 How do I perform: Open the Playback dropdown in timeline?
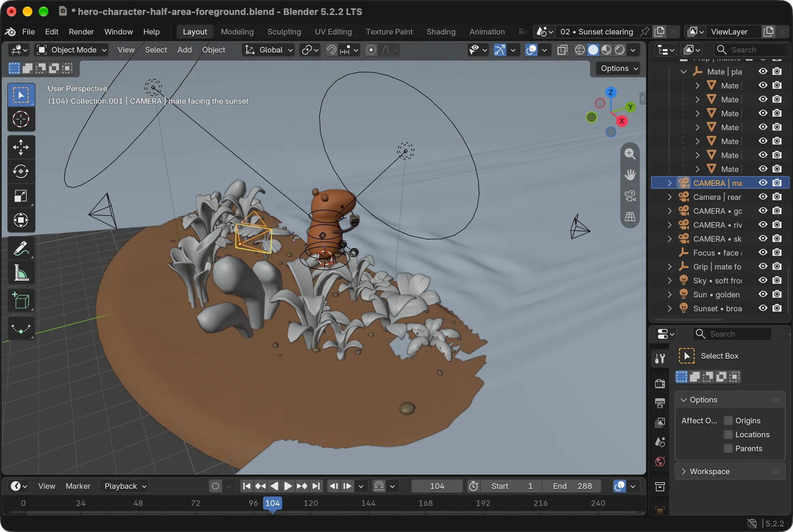click(x=124, y=486)
